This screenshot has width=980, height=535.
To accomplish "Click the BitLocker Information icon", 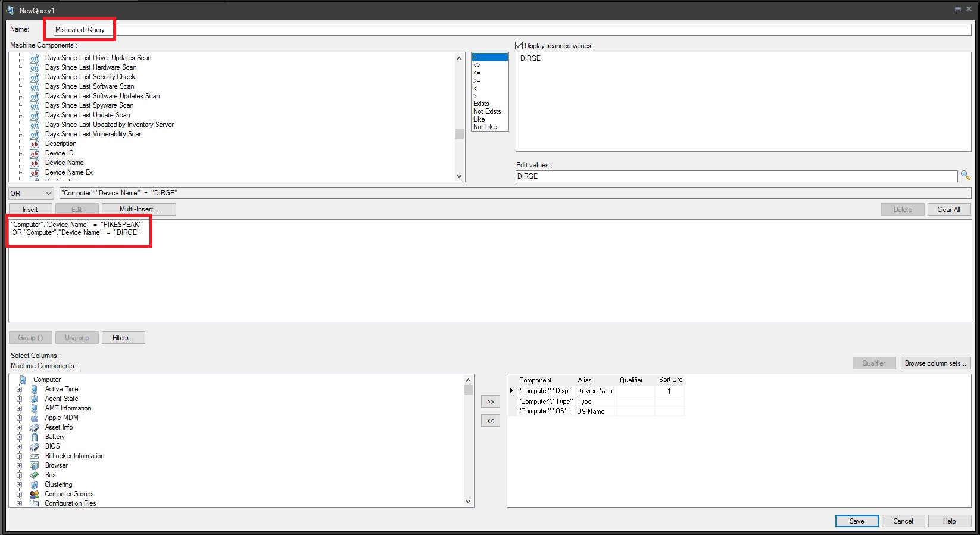I will coord(35,456).
